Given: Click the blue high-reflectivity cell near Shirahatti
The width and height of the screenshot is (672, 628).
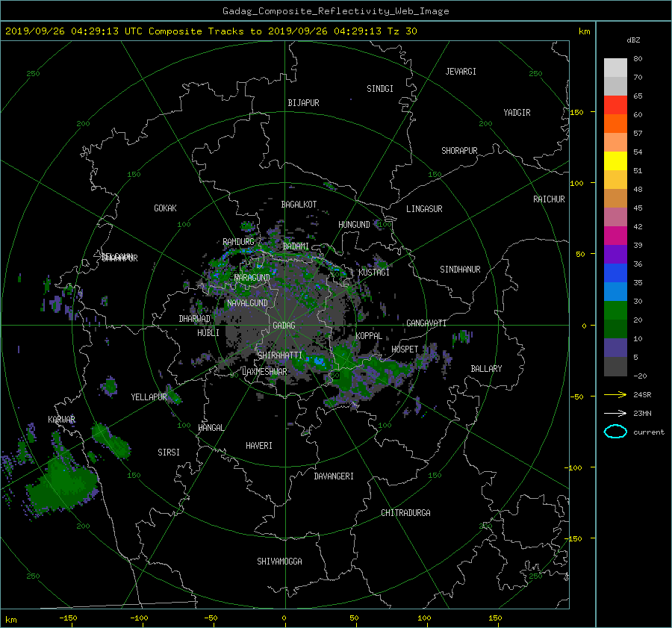Looking at the screenshot, I should [x=319, y=361].
